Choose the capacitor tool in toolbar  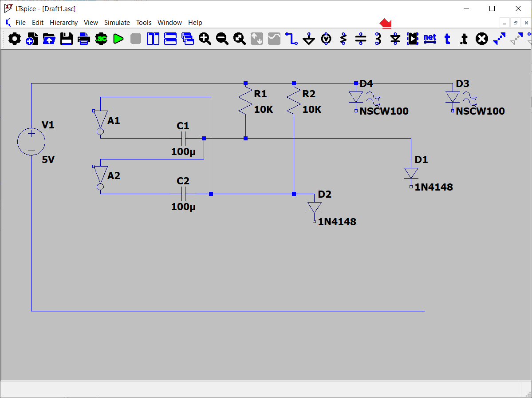coord(361,39)
